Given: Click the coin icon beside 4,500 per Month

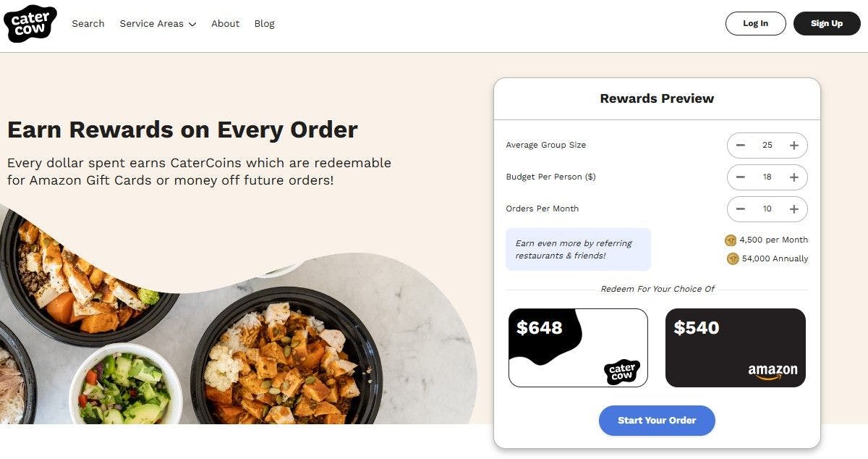Looking at the screenshot, I should tap(731, 240).
